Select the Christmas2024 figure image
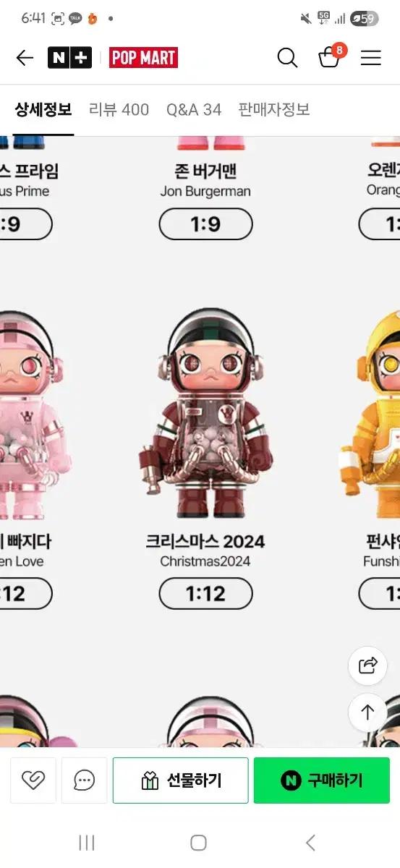Image resolution: width=400 pixels, height=868 pixels. point(205,415)
